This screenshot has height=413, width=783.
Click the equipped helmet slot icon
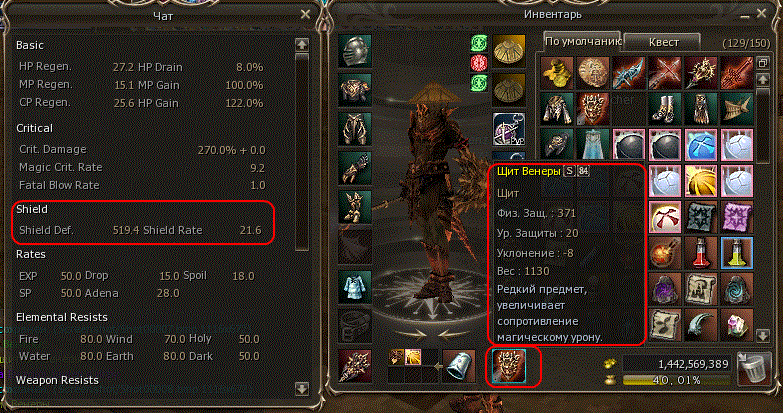(x=355, y=51)
